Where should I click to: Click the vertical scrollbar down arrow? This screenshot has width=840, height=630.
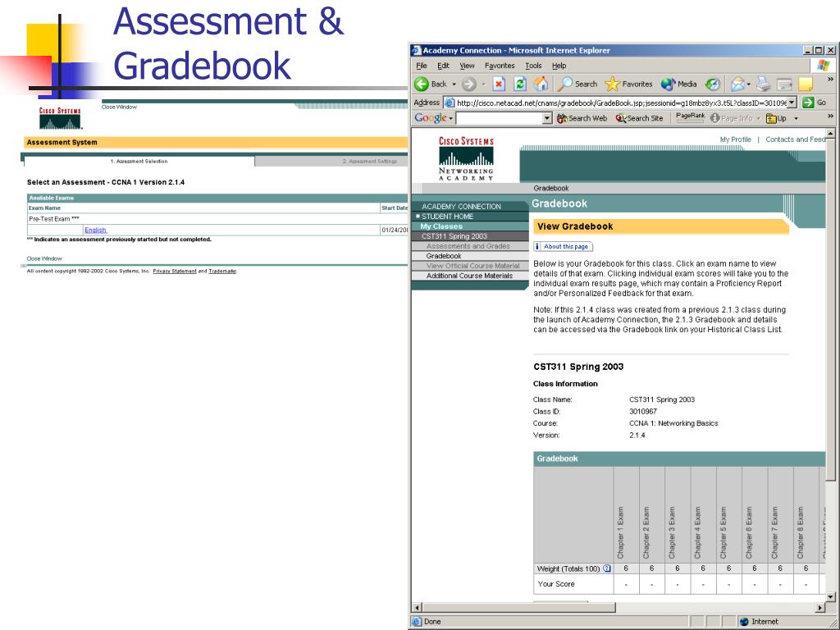[830, 597]
